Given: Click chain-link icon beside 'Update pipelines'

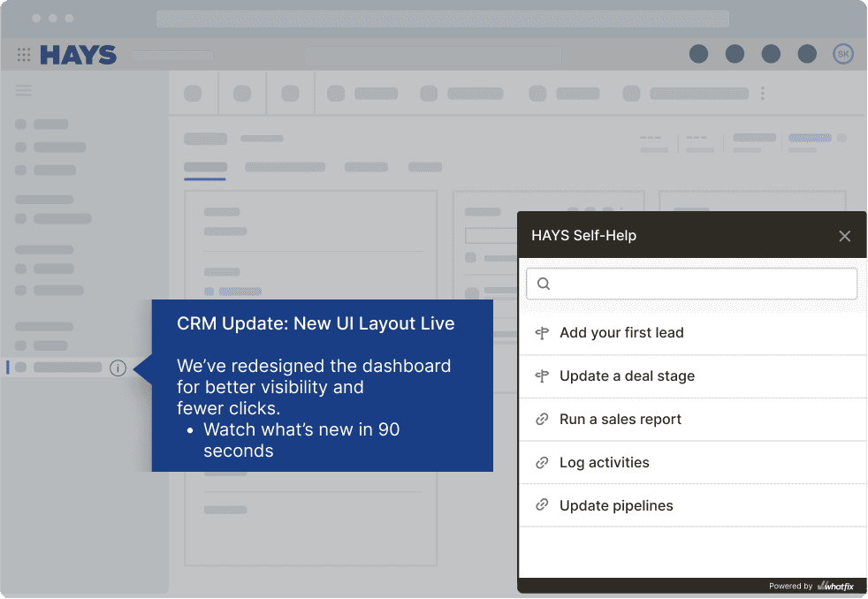Looking at the screenshot, I should click(542, 505).
